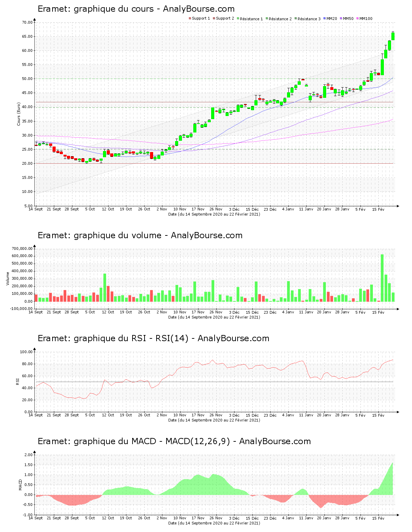Click '4 Janv' under the volume chart
The height and width of the screenshot is (532, 412).
point(288,312)
